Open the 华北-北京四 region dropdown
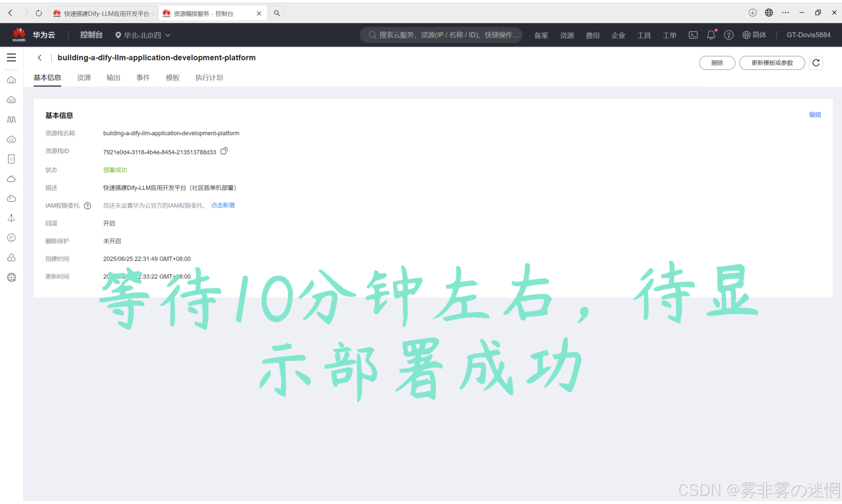This screenshot has height=504, width=842. point(143,35)
